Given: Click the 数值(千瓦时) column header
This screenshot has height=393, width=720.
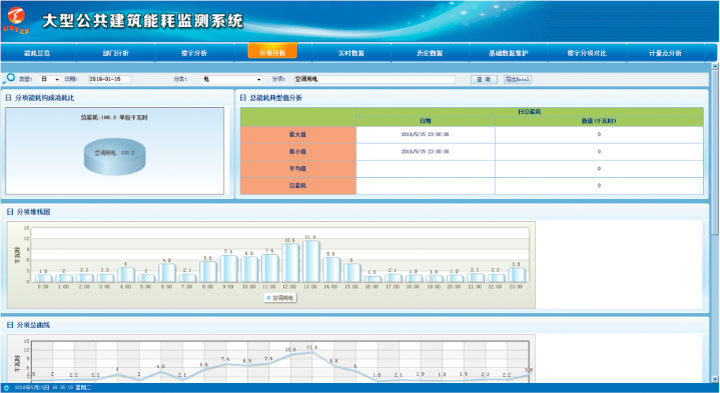Looking at the screenshot, I should [x=599, y=121].
